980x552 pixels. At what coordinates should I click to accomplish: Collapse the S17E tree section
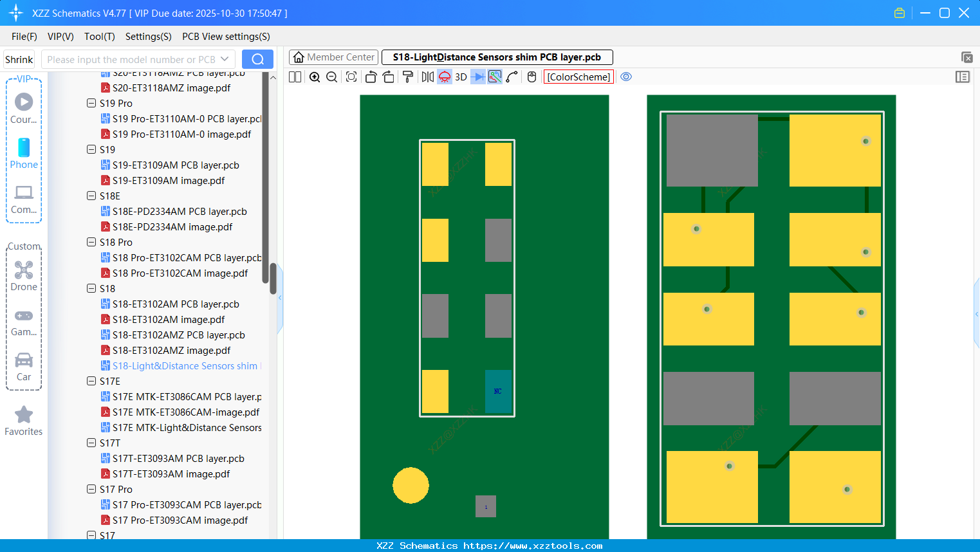[x=91, y=381]
